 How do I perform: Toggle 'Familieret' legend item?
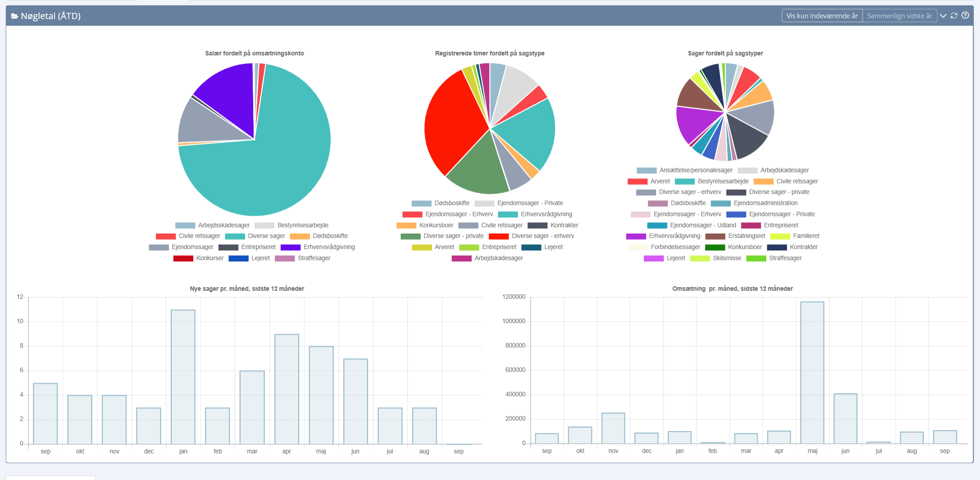806,236
